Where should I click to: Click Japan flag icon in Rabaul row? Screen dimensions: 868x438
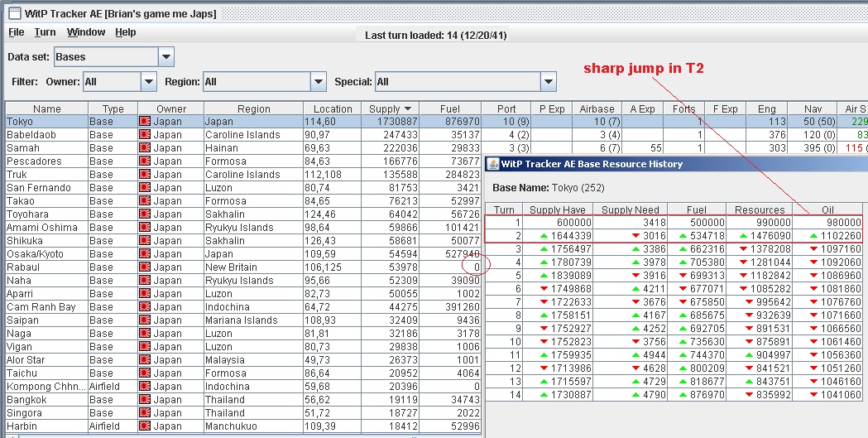point(145,267)
